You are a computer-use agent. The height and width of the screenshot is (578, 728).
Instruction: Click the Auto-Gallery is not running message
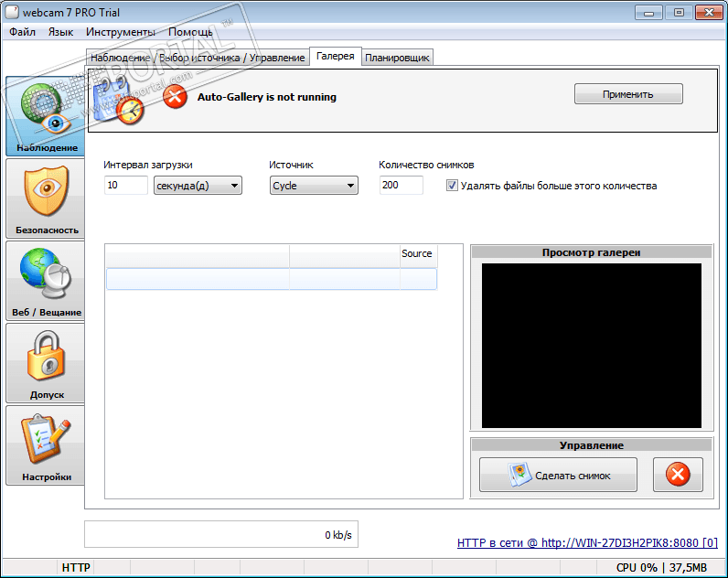[x=267, y=97]
